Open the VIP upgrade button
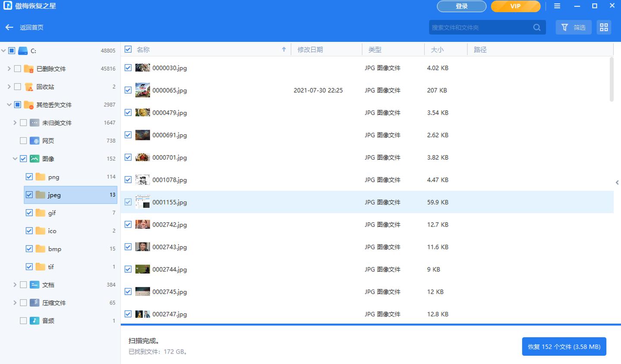621x364 pixels. coord(515,6)
